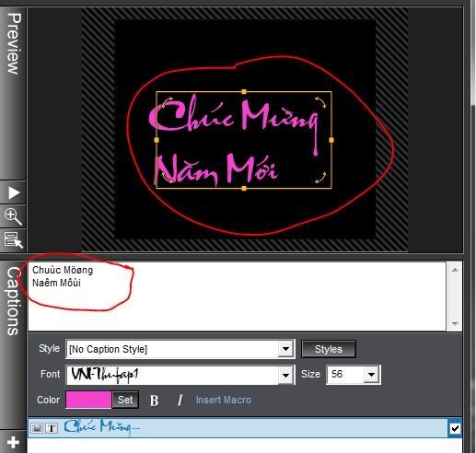This screenshot has width=476, height=453.
Task: Click the text T icon in caption row
Action: (52, 428)
